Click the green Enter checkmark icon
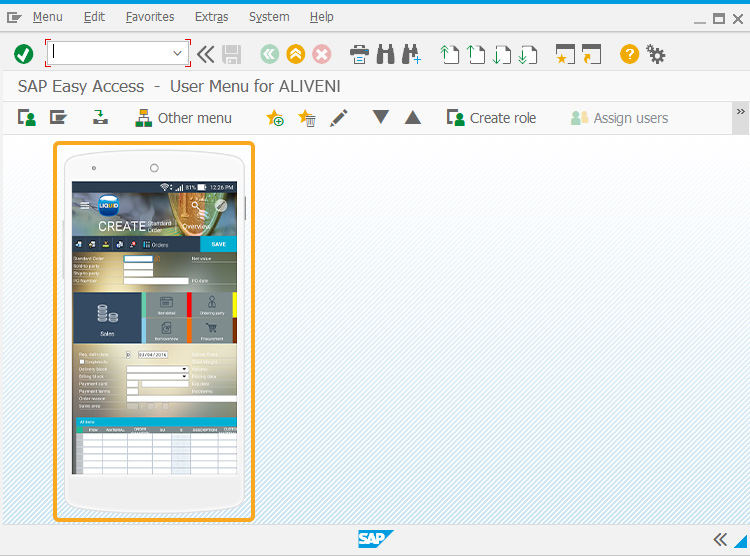This screenshot has height=556, width=750. (x=23, y=54)
